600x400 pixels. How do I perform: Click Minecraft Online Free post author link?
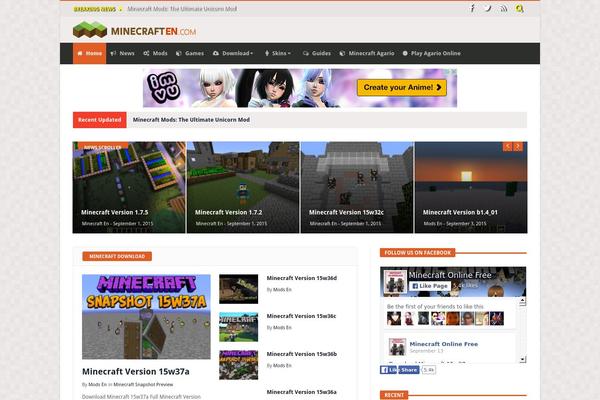(444, 344)
